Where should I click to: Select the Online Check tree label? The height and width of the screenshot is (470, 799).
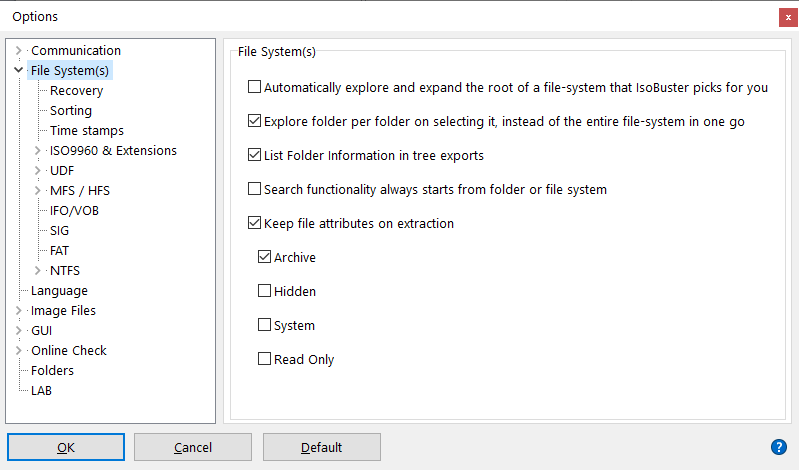tap(69, 351)
